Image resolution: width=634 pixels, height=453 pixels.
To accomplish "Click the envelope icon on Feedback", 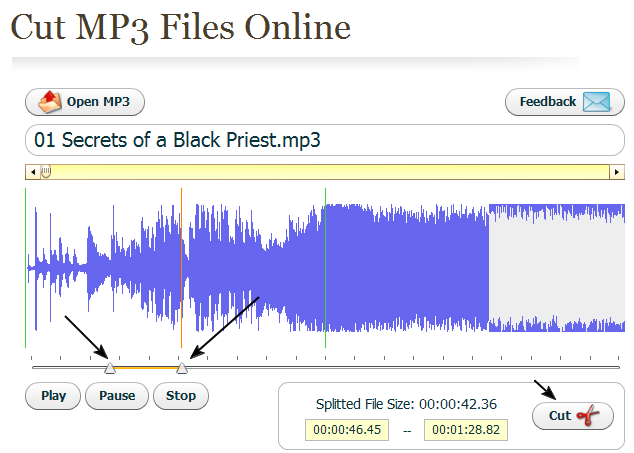I will pyautogui.click(x=596, y=102).
